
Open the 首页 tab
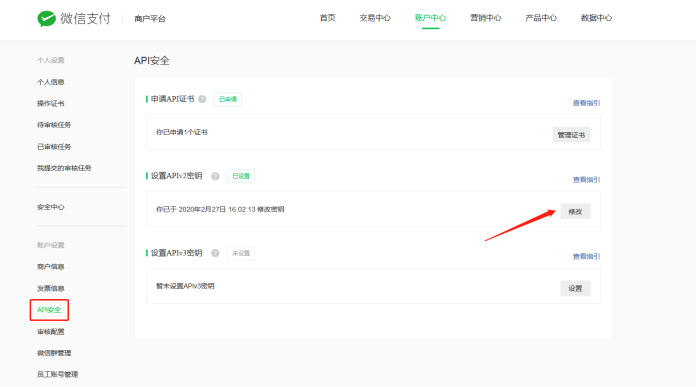328,18
